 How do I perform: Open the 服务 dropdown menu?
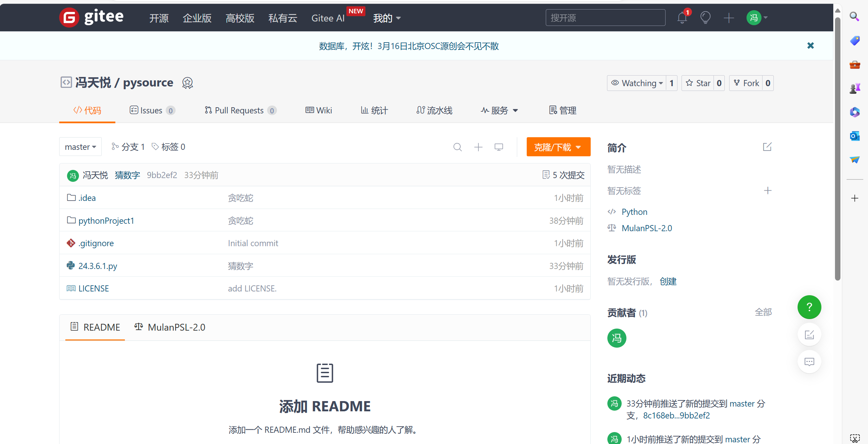pos(499,110)
